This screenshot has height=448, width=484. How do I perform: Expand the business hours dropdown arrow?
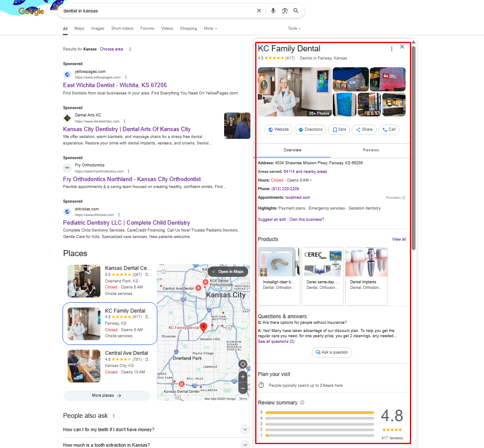coord(311,180)
